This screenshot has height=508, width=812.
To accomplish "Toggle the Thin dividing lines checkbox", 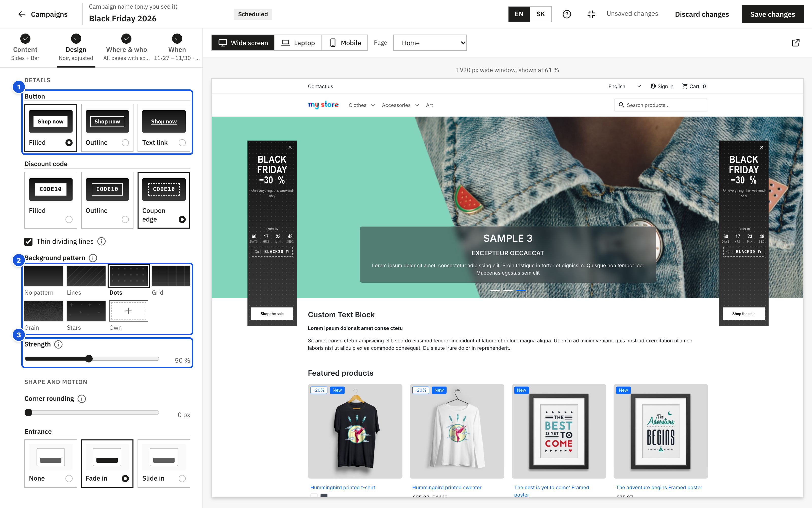I will pos(28,242).
